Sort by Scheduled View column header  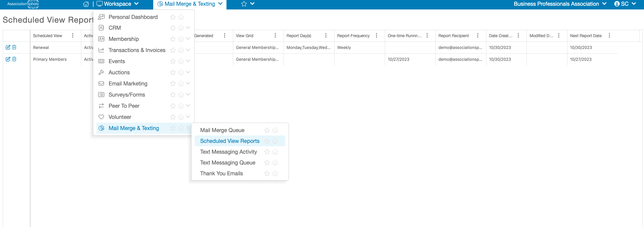click(x=48, y=36)
